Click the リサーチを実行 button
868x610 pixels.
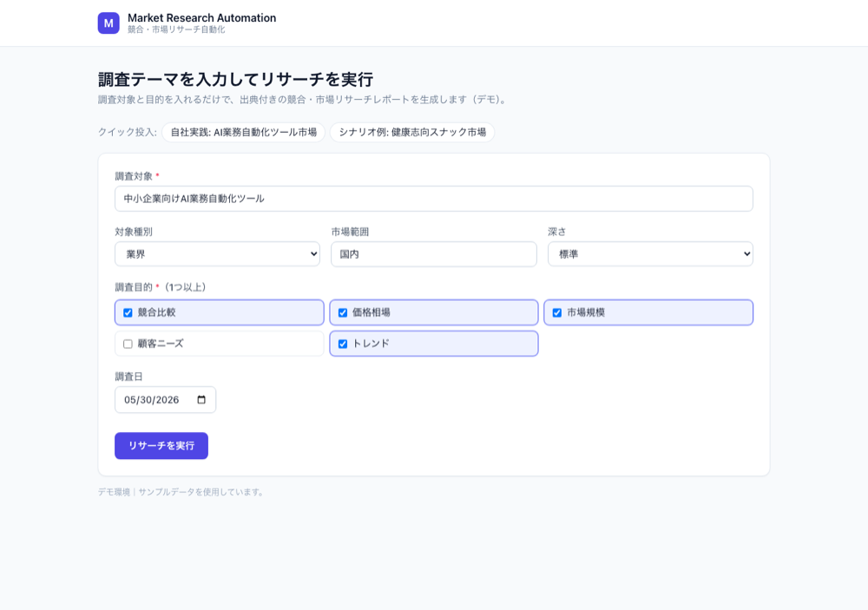click(x=161, y=446)
